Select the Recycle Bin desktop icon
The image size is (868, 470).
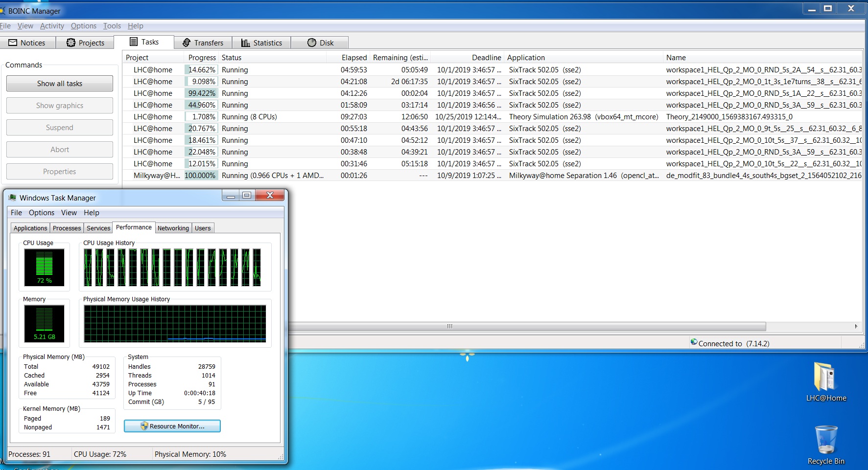click(x=826, y=445)
